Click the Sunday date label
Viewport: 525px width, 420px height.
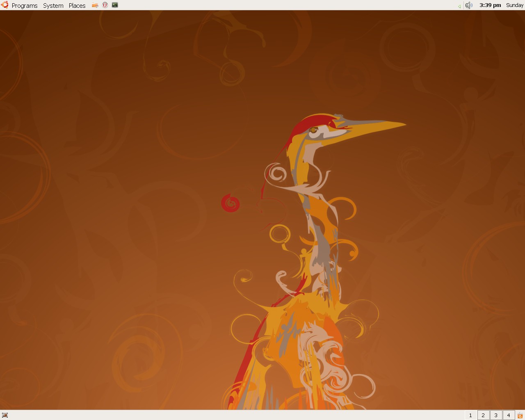[515, 5]
